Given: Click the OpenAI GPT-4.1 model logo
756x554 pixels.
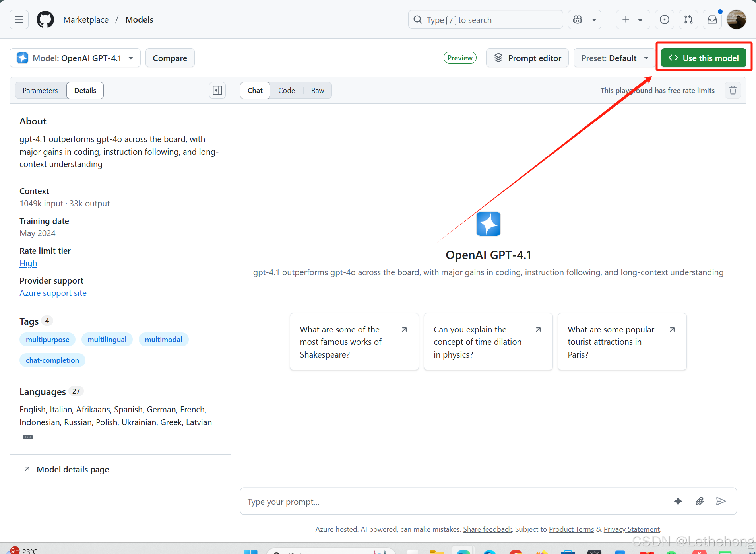Looking at the screenshot, I should click(x=488, y=224).
